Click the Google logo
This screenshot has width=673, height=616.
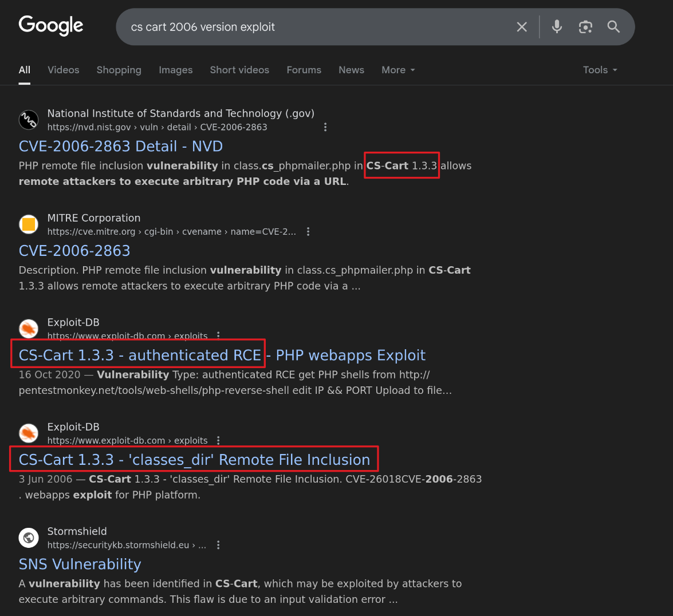[x=51, y=26]
